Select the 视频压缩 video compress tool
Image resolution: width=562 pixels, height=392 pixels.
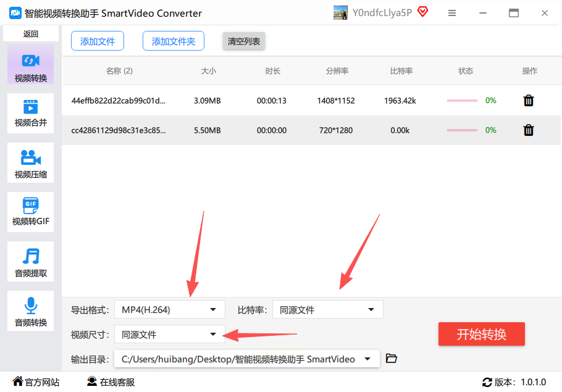coord(30,163)
